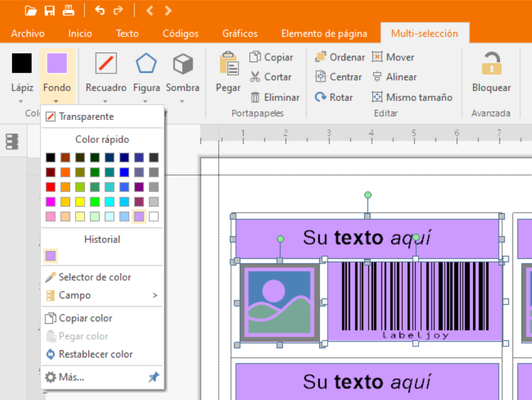The width and height of the screenshot is (532, 400).
Task: Click Mismo tamaño command
Action: pyautogui.click(x=412, y=98)
